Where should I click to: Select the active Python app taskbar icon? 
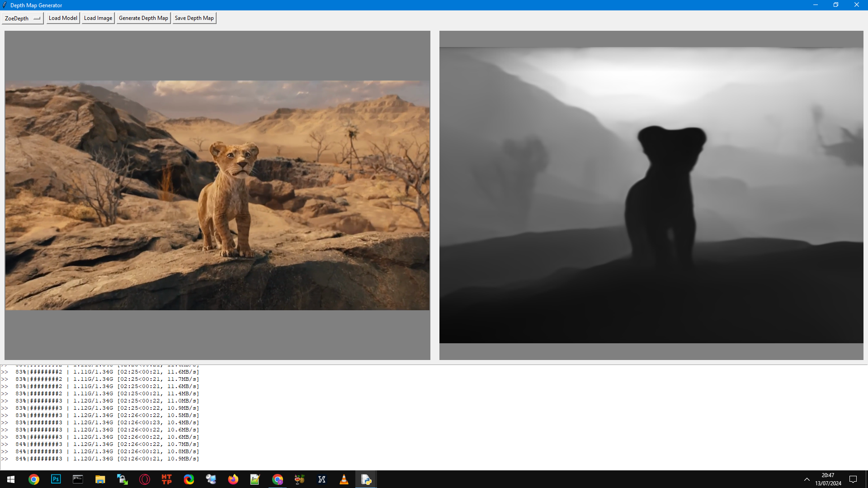tap(366, 479)
